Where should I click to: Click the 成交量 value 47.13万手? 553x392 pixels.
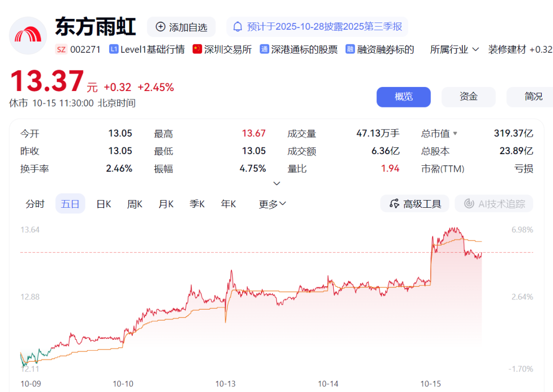[378, 133]
